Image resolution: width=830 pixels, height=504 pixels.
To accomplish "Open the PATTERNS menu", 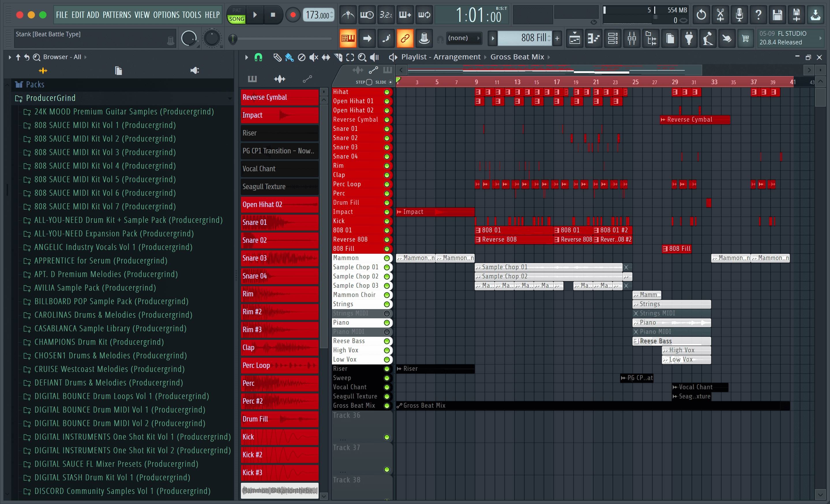I will 117,15.
